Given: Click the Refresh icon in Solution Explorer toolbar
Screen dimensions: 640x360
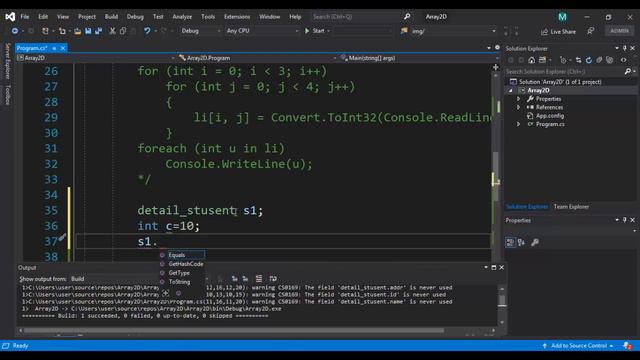Looking at the screenshot, I should point(589,60).
